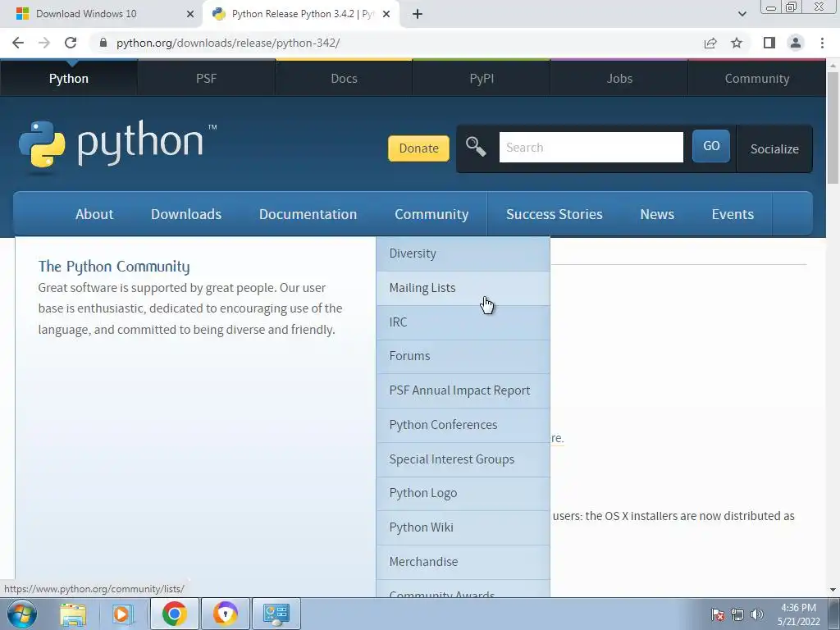Share this page using share icon

710,43
